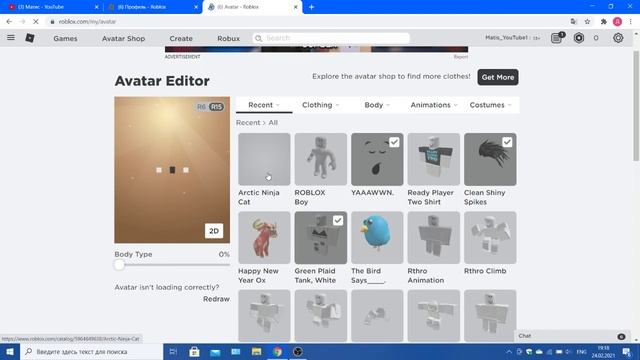Open Chrome three-dot menu
The height and width of the screenshot is (360, 640).
[x=631, y=22]
